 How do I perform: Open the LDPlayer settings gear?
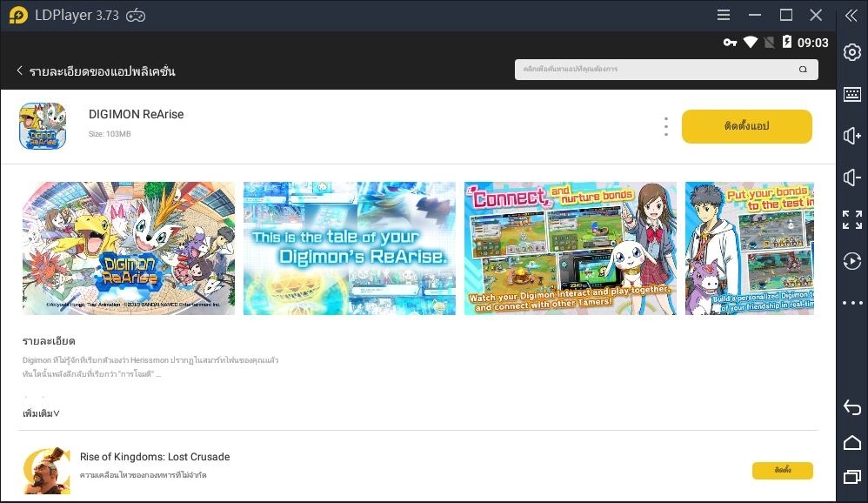[x=851, y=52]
